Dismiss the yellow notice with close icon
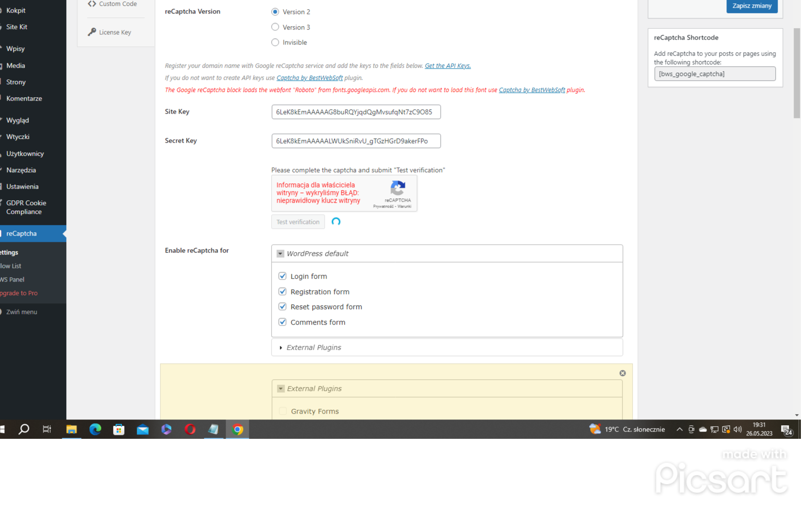812x508 pixels. 623,373
